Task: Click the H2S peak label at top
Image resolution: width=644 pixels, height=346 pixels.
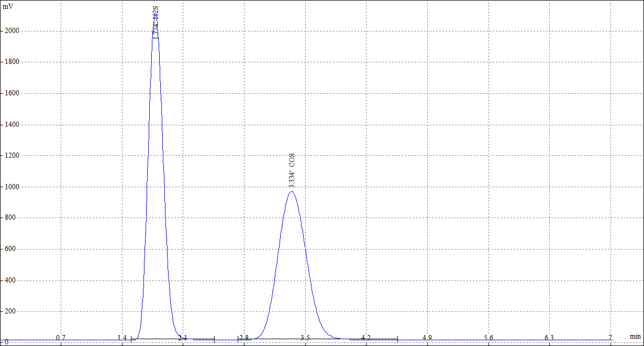Action: 156,21
